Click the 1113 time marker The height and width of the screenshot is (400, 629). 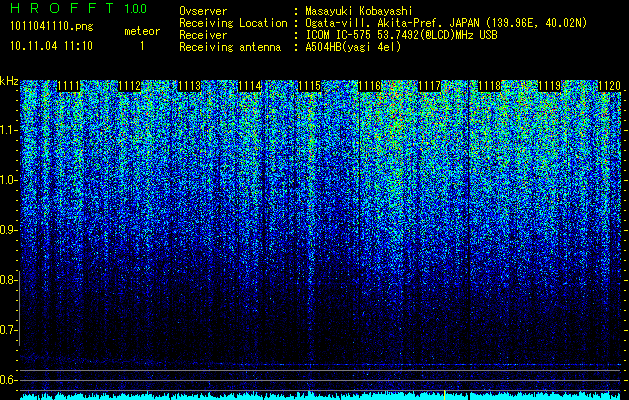coord(189,86)
